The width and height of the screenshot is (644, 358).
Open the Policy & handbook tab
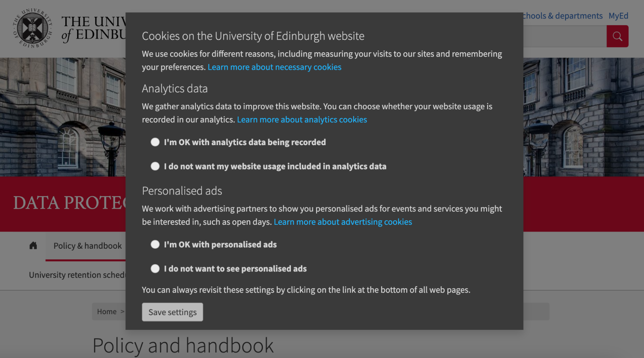(x=87, y=245)
